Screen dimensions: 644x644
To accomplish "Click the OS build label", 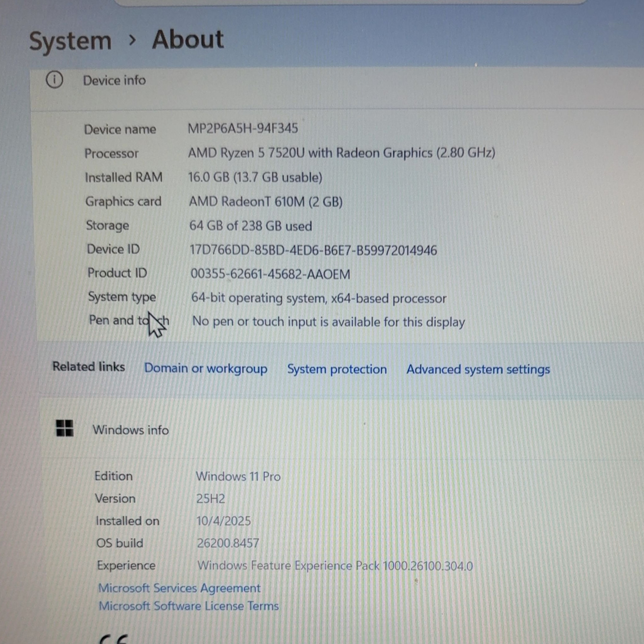I will (x=120, y=543).
